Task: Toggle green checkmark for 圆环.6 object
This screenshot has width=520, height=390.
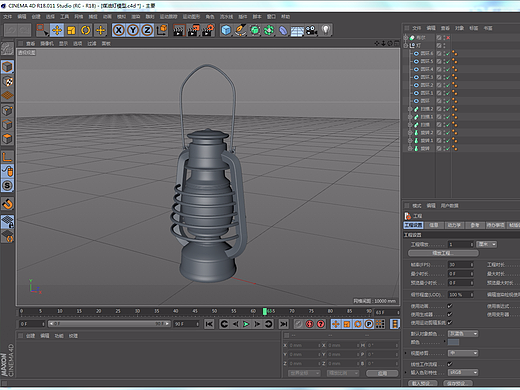Action: click(x=448, y=53)
